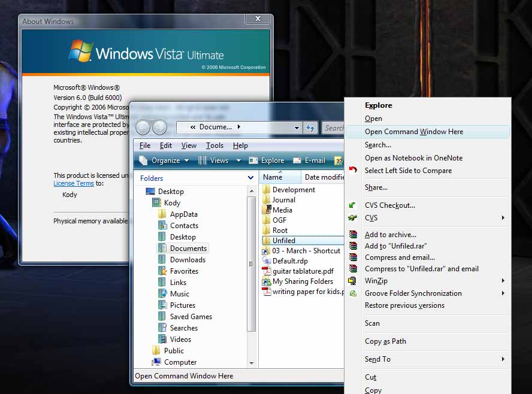The height and width of the screenshot is (394, 532).
Task: Click the 03 - March shortcut icon
Action: point(265,251)
